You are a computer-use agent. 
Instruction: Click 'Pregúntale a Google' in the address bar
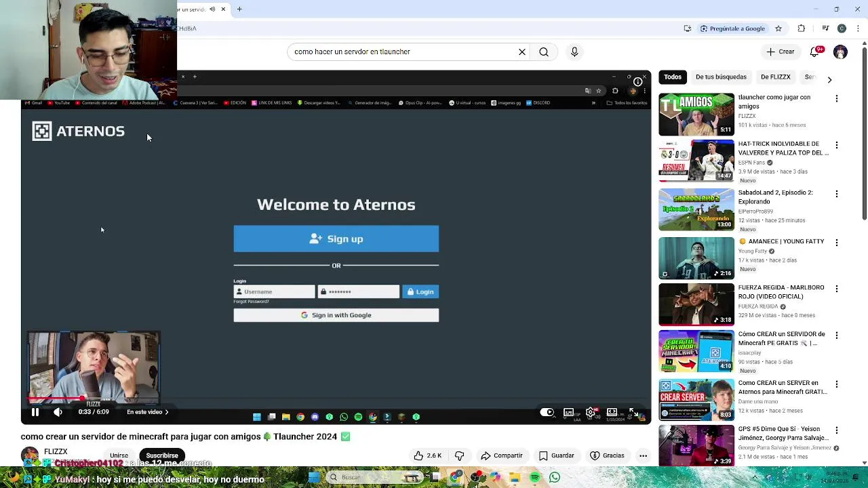[732, 28]
